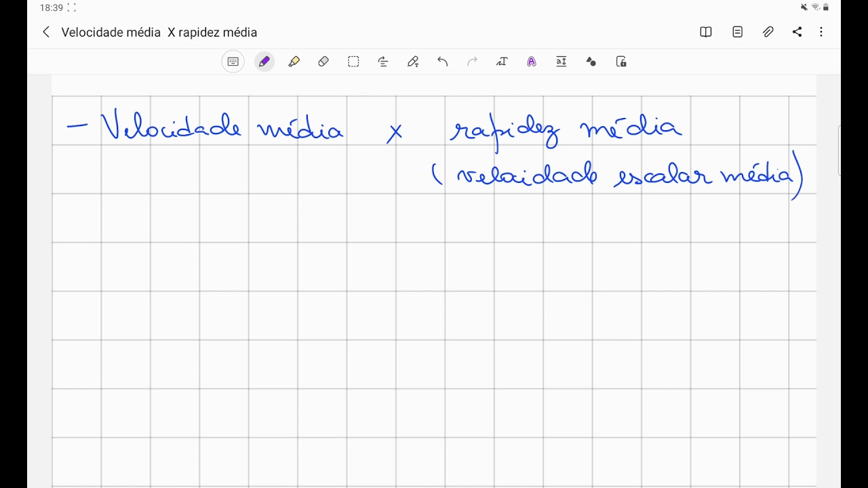Tap the battery status icon
This screenshot has width=868, height=488.
826,7
